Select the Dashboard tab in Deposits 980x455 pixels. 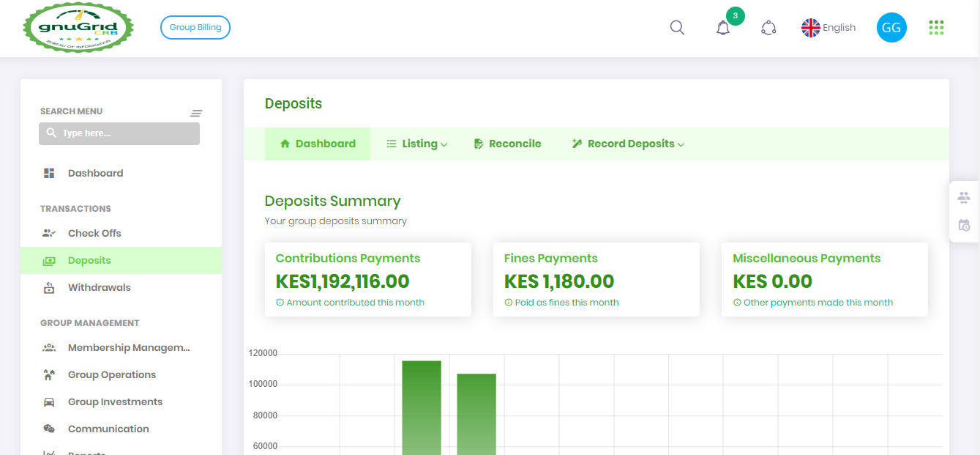[318, 144]
